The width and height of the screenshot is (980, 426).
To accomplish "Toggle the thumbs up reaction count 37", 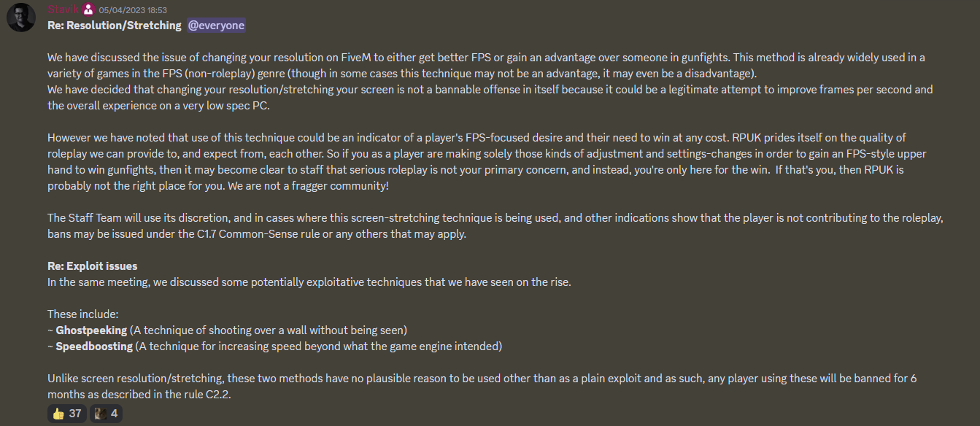I will point(67,414).
